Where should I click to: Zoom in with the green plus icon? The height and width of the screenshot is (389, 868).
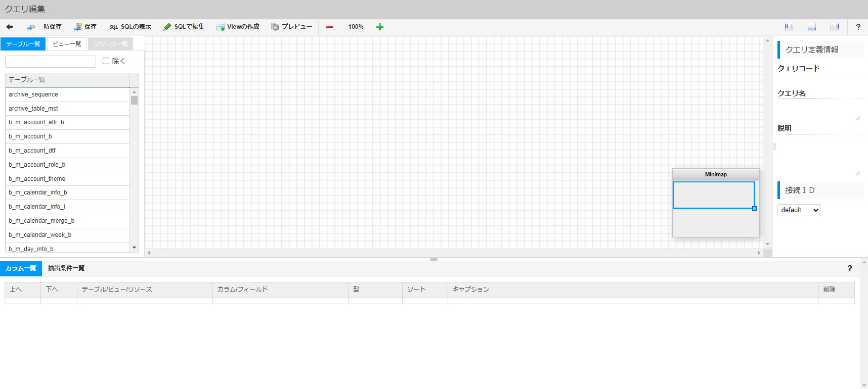coord(380,27)
